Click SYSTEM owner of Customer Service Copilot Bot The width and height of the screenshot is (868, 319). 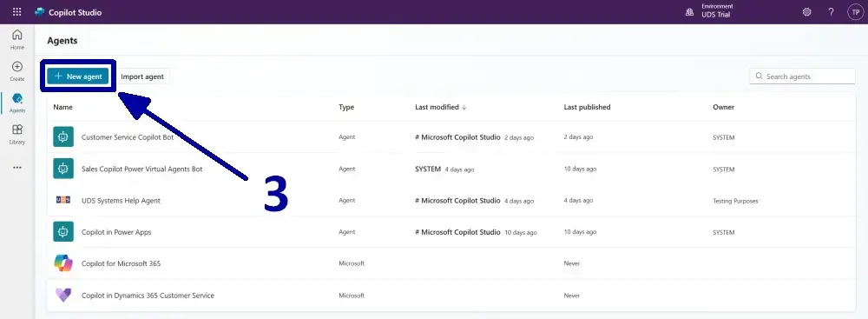pyautogui.click(x=724, y=137)
